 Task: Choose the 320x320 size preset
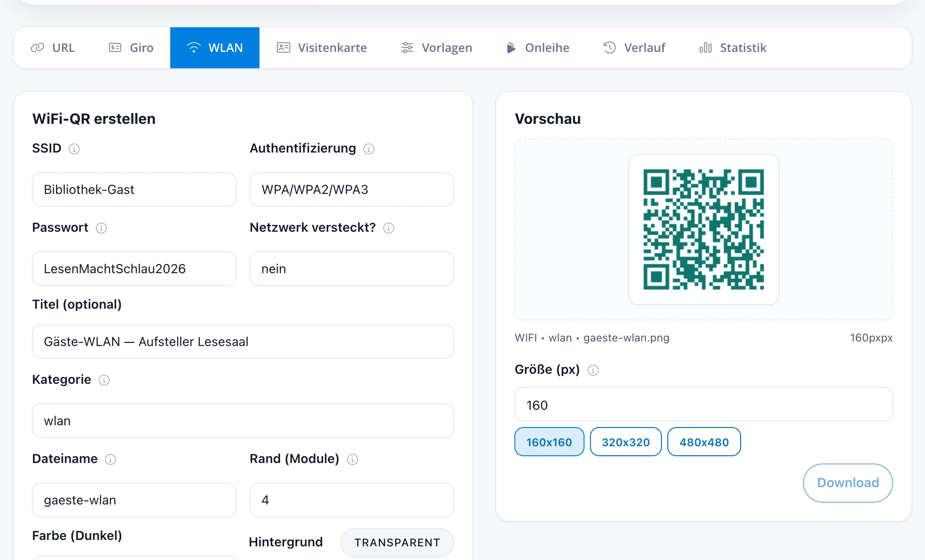point(626,442)
